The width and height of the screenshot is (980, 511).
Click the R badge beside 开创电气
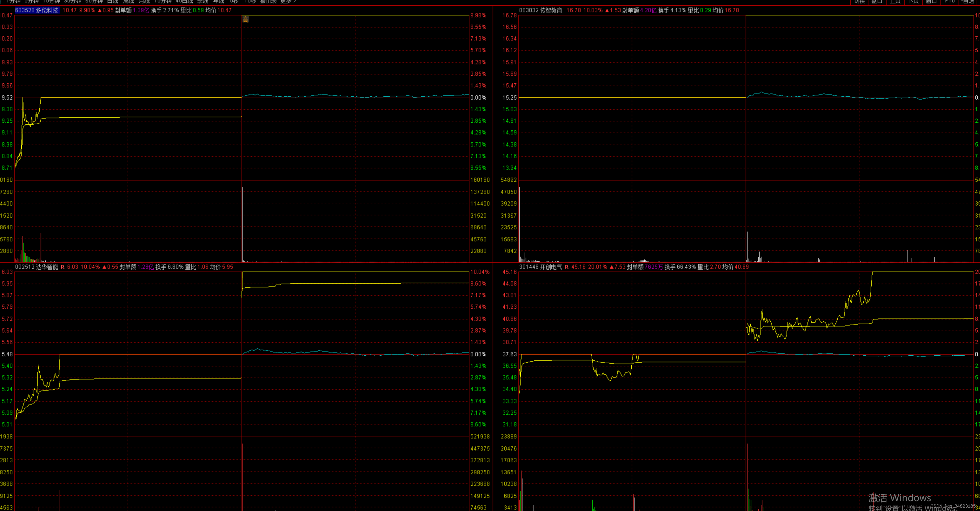pos(567,267)
